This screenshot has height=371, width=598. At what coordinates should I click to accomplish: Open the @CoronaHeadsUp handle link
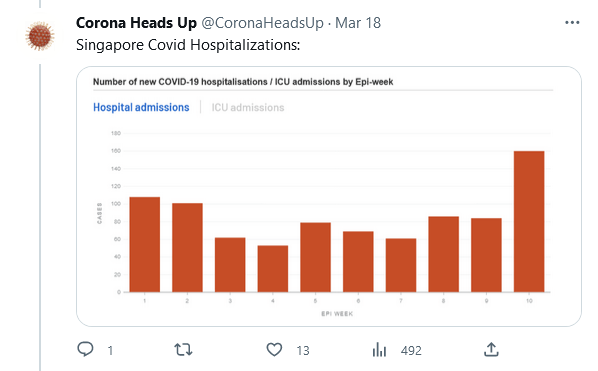point(262,23)
